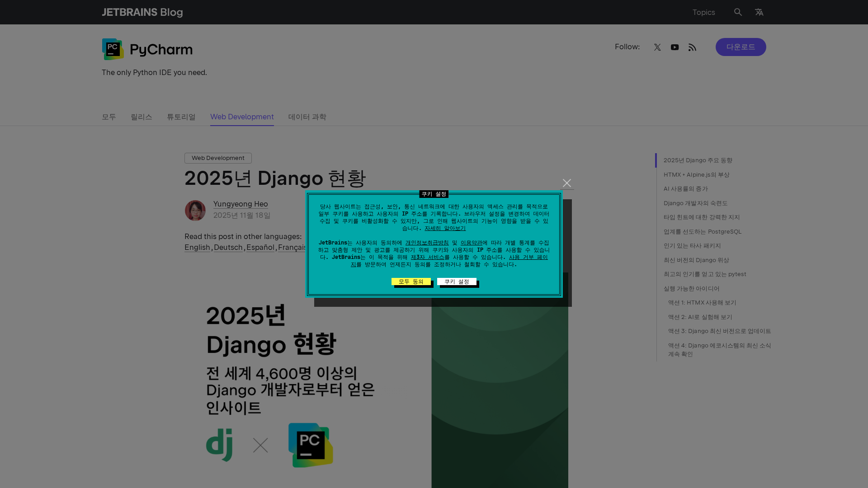Open Yungyeong Heo author link
Image resolution: width=868 pixels, height=488 pixels.
coord(241,204)
